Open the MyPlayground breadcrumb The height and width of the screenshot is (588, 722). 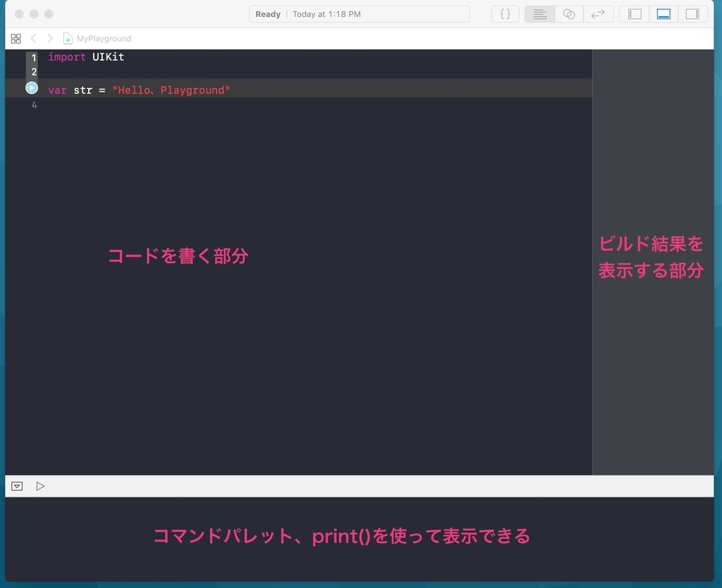[104, 39]
